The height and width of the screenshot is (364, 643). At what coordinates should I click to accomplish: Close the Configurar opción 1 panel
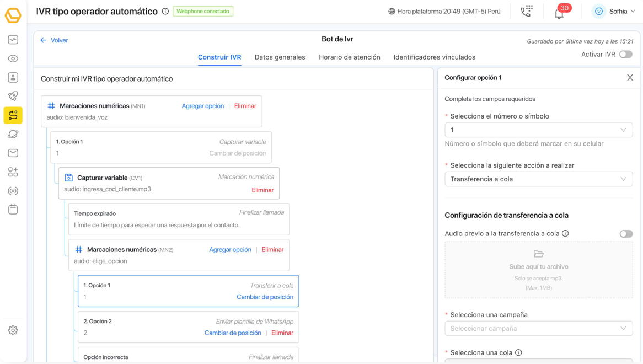(630, 78)
